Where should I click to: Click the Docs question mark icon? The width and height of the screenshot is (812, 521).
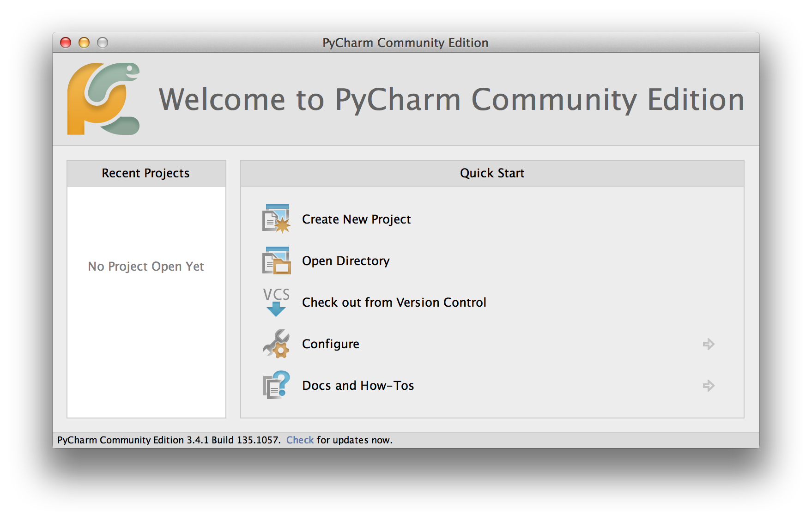coord(276,385)
